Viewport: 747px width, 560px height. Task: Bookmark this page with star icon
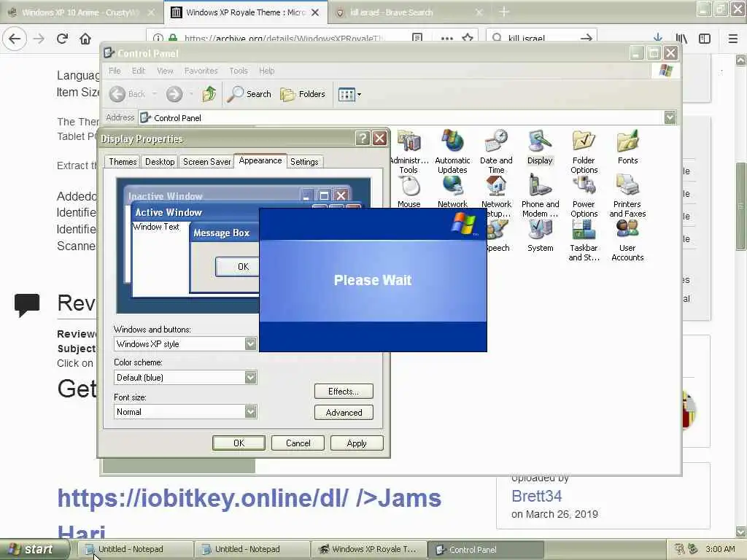point(468,38)
